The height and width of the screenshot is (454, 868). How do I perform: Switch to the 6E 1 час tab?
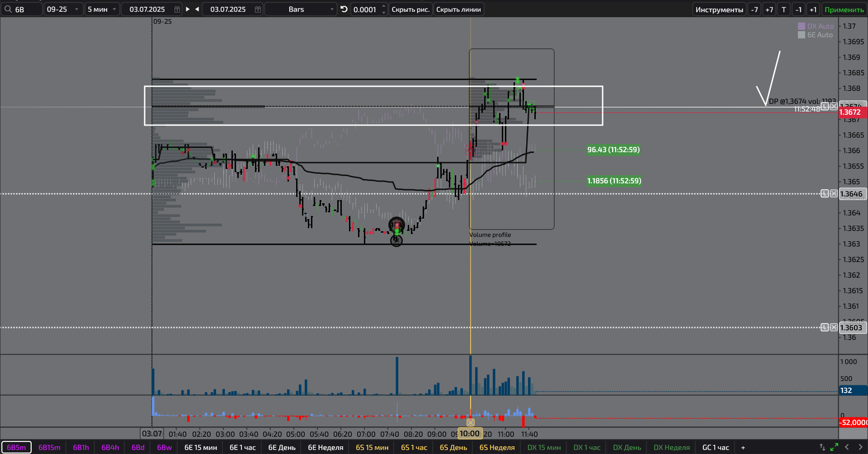[243, 447]
